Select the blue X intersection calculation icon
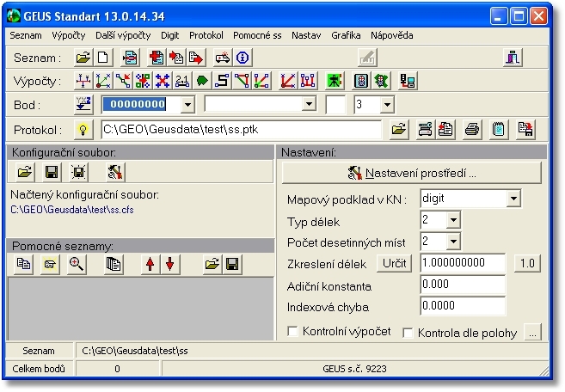The image size is (565, 392). coord(163,81)
